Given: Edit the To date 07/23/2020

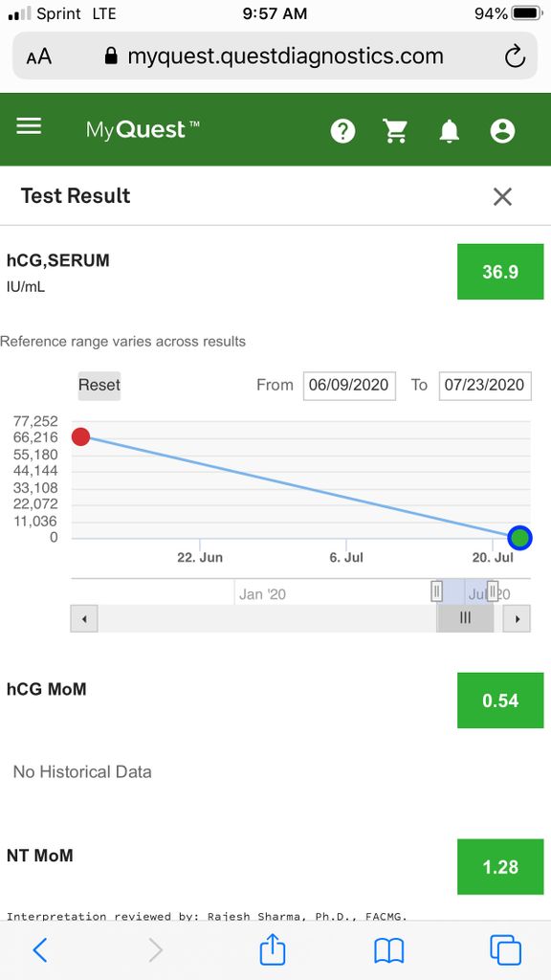Looking at the screenshot, I should pos(485,386).
